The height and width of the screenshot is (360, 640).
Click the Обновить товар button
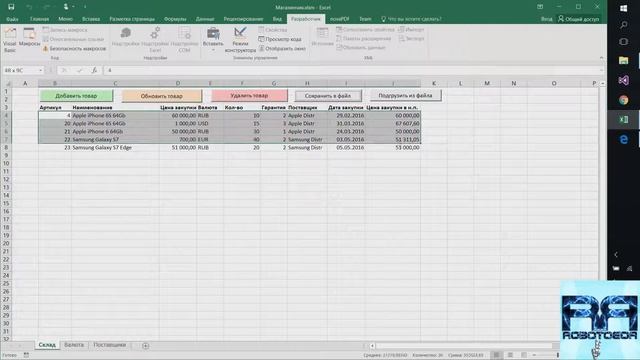click(162, 96)
